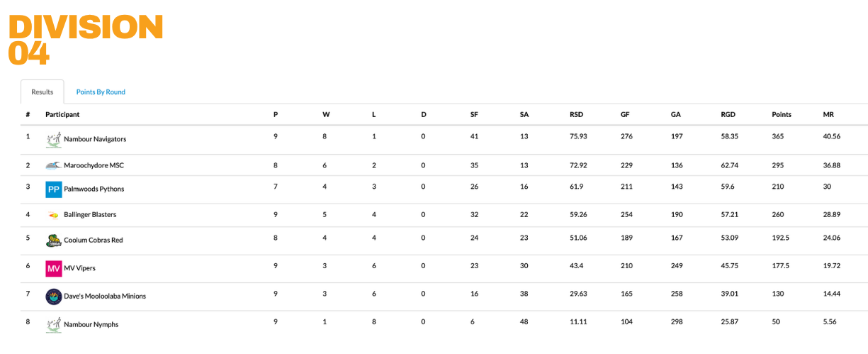This screenshot has width=868, height=354.
Task: Click the Maroochydore MSC wave logo
Action: coord(53,165)
